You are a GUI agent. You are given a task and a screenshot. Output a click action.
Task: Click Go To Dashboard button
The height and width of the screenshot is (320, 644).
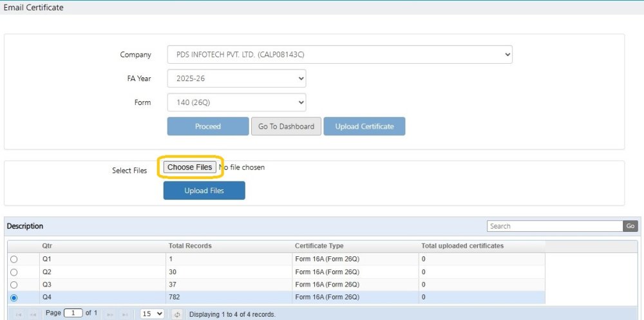click(x=287, y=126)
